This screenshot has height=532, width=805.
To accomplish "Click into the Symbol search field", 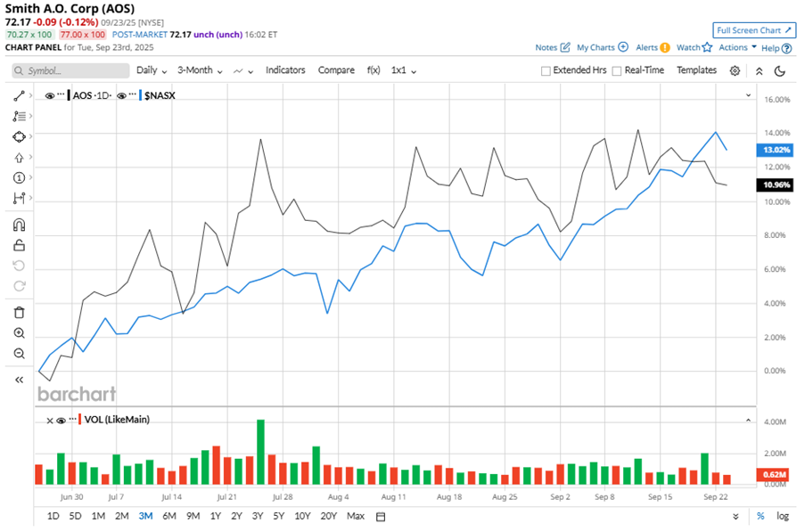I will [x=70, y=70].
